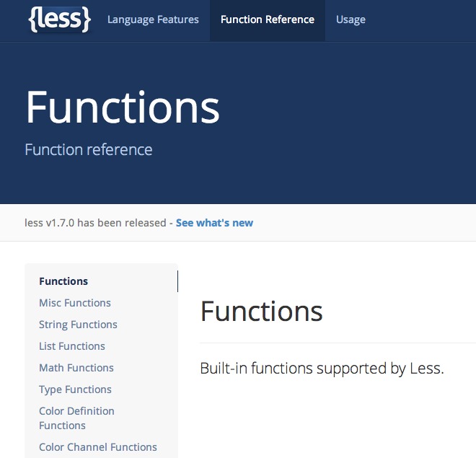Click the dark Functions section heading
This screenshot has width=476, height=458.
click(261, 312)
